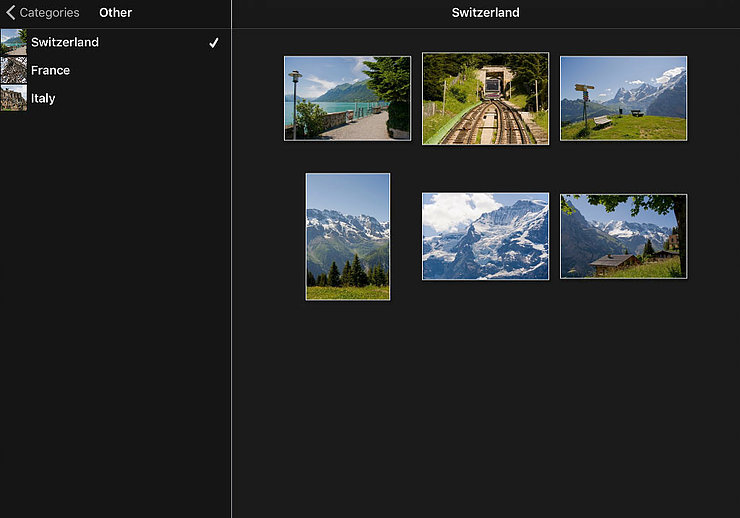Select the funicular railway tracks photo
This screenshot has width=740, height=518.
click(485, 98)
